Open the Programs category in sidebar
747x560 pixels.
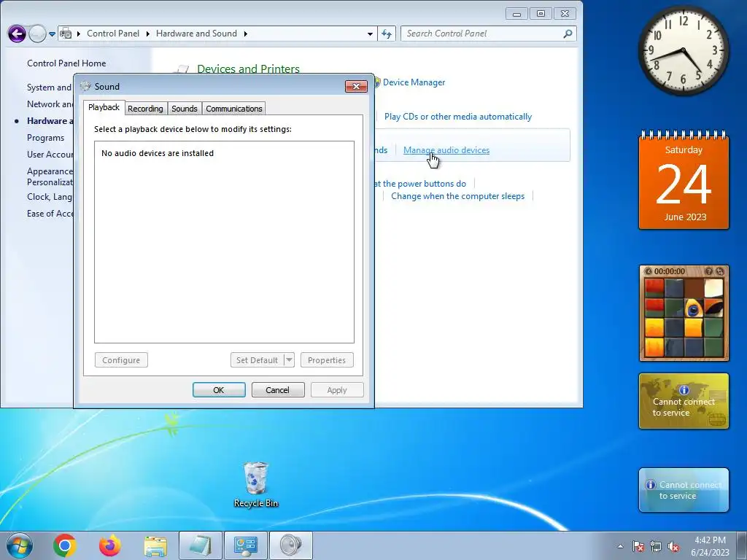pyautogui.click(x=45, y=138)
